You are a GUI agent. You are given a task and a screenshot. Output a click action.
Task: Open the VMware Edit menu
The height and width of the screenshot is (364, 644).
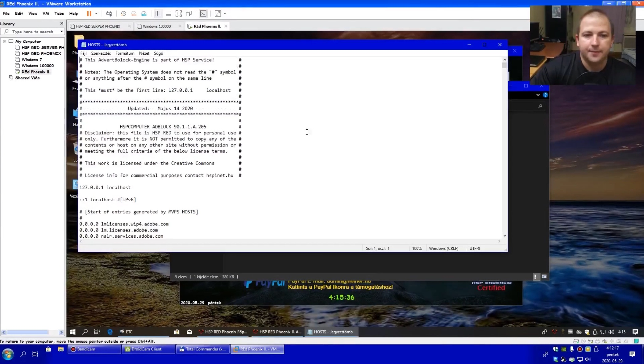19,14
